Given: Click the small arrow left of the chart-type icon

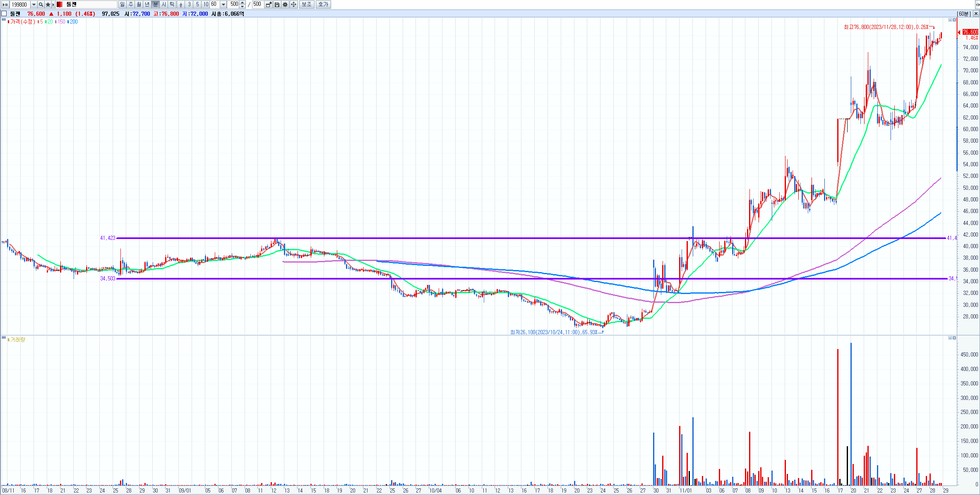Looking at the screenshot, I should (x=53, y=5).
